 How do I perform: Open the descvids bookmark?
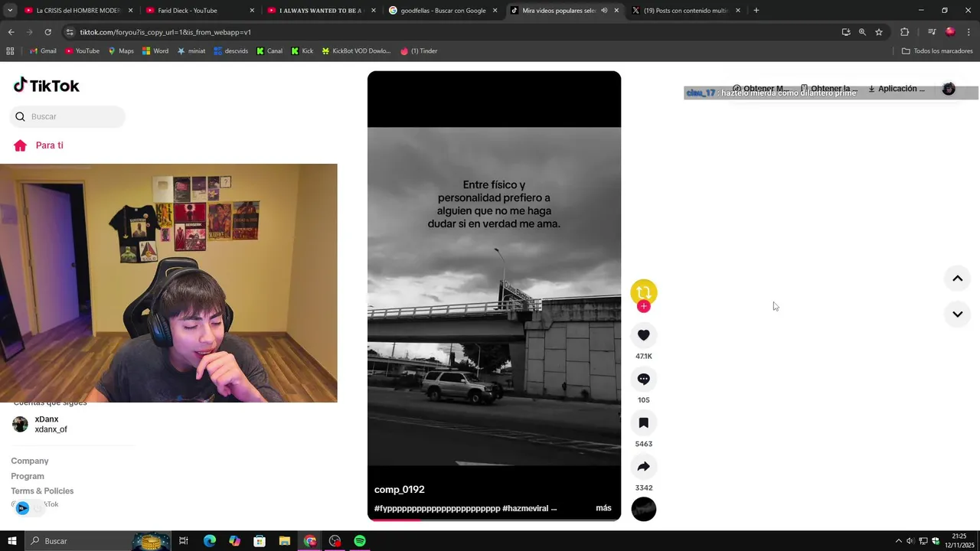pyautogui.click(x=231, y=51)
